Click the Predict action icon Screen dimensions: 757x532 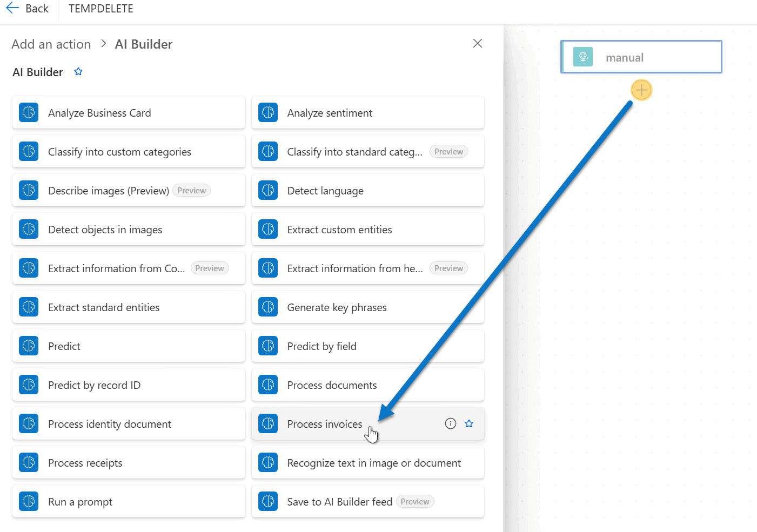tap(29, 346)
